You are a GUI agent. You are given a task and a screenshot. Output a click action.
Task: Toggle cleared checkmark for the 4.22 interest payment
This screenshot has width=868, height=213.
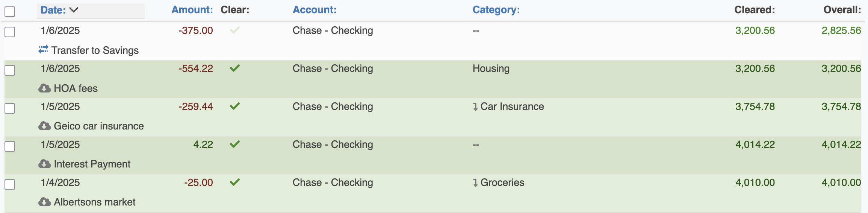(235, 144)
